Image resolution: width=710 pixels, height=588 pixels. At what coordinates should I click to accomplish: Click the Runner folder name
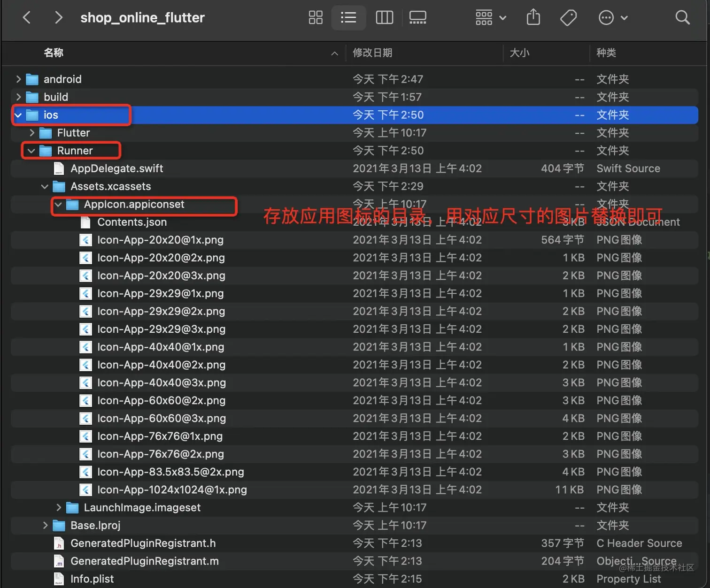click(75, 151)
